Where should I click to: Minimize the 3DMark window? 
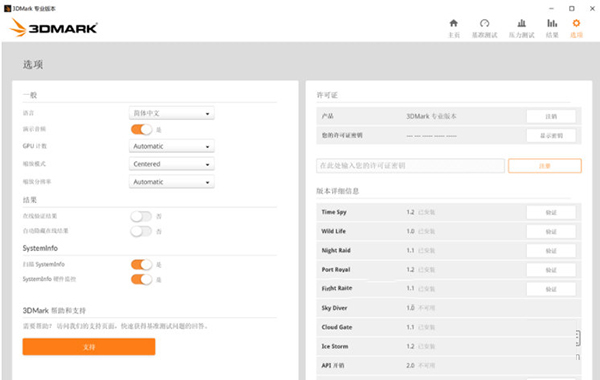[551, 8]
